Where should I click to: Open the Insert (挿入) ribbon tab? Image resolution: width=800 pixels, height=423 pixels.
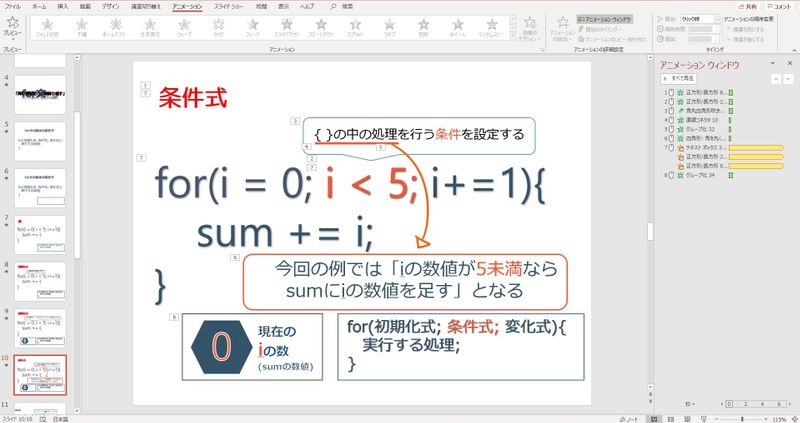(x=65, y=6)
